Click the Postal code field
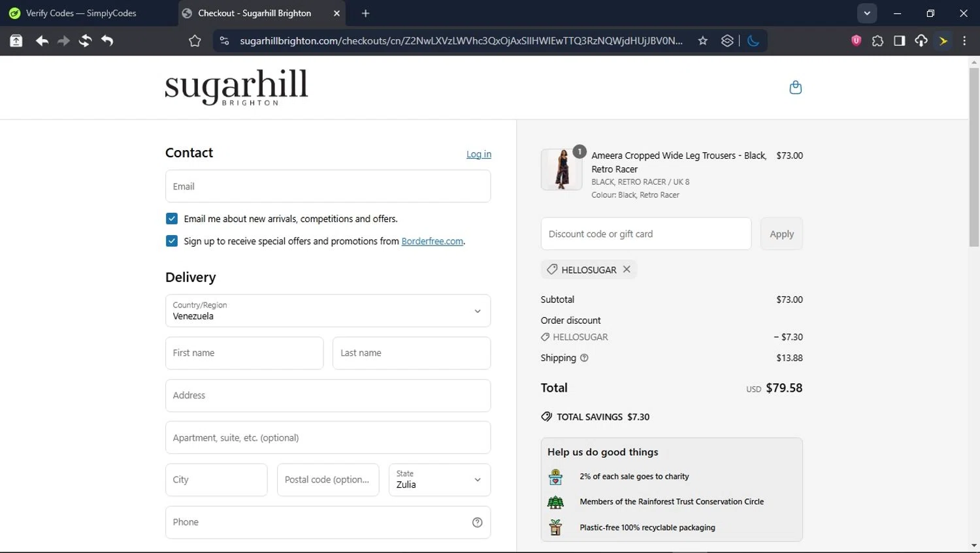Viewport: 980px width, 553px height. tap(328, 480)
